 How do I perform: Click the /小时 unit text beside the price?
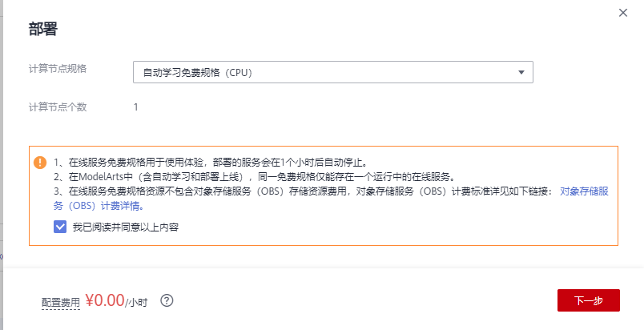pyautogui.click(x=137, y=302)
